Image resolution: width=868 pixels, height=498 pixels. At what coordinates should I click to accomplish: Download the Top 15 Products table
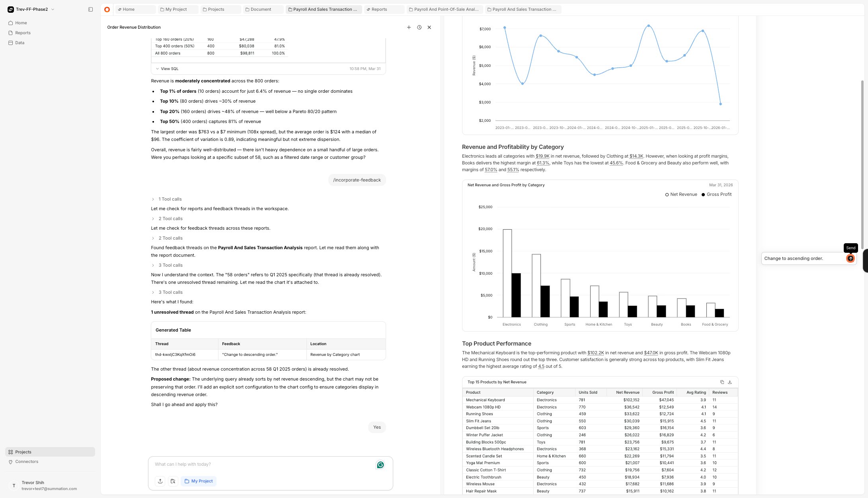730,382
